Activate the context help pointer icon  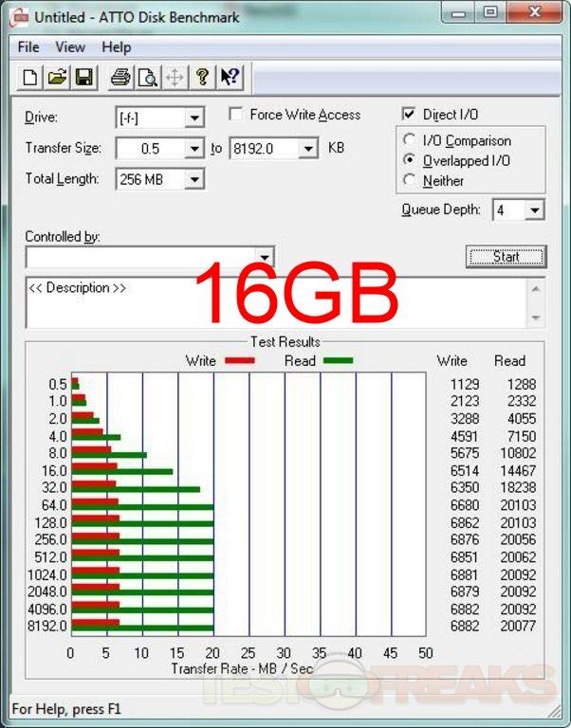coord(229,78)
